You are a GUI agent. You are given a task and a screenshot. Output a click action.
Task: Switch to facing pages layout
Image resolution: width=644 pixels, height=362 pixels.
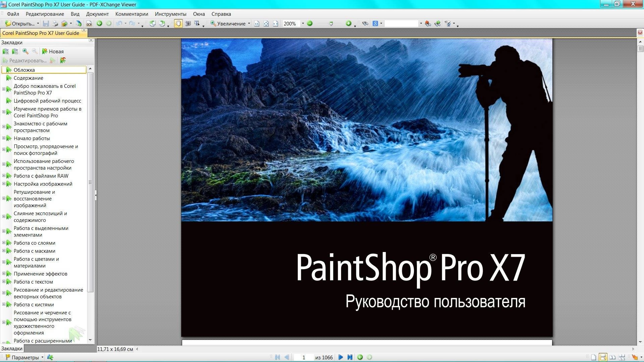click(x=612, y=357)
